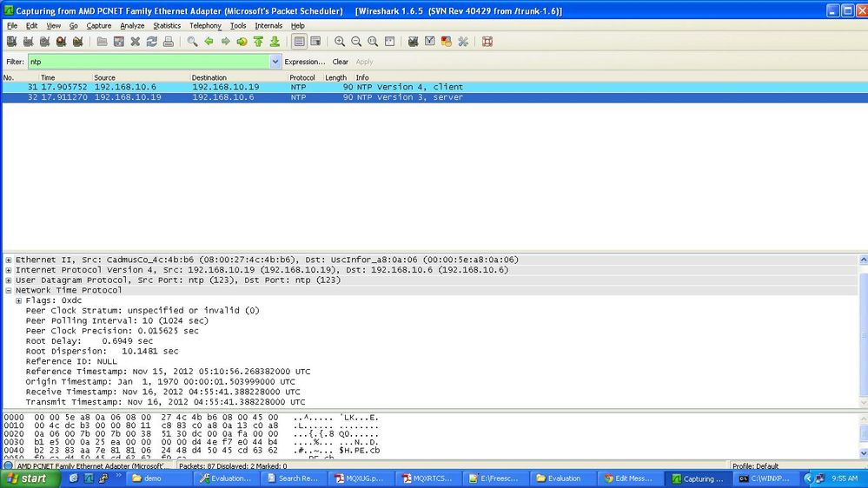Open the Telephony menu
Viewport: 868px width, 488px height.
point(205,25)
